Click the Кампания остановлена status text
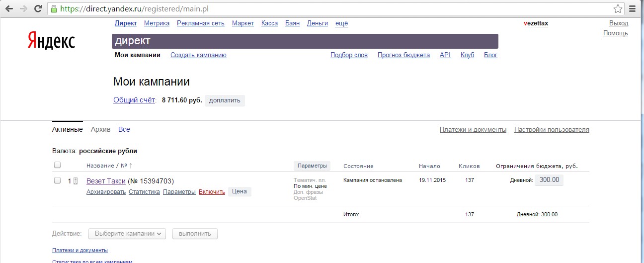Screen dimensions: 644x263 click(373, 180)
